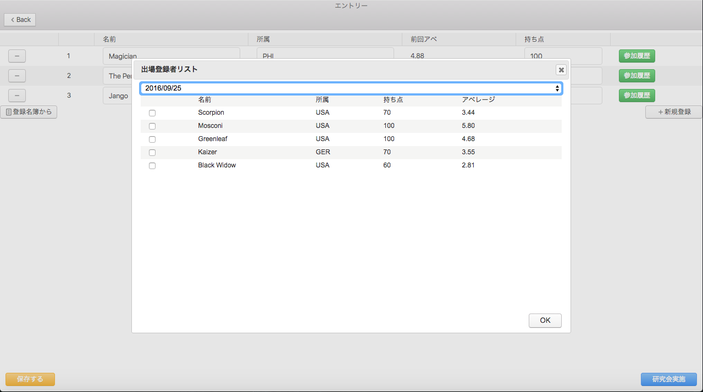Go back with the Back button
The width and height of the screenshot is (703, 392).
(x=20, y=20)
